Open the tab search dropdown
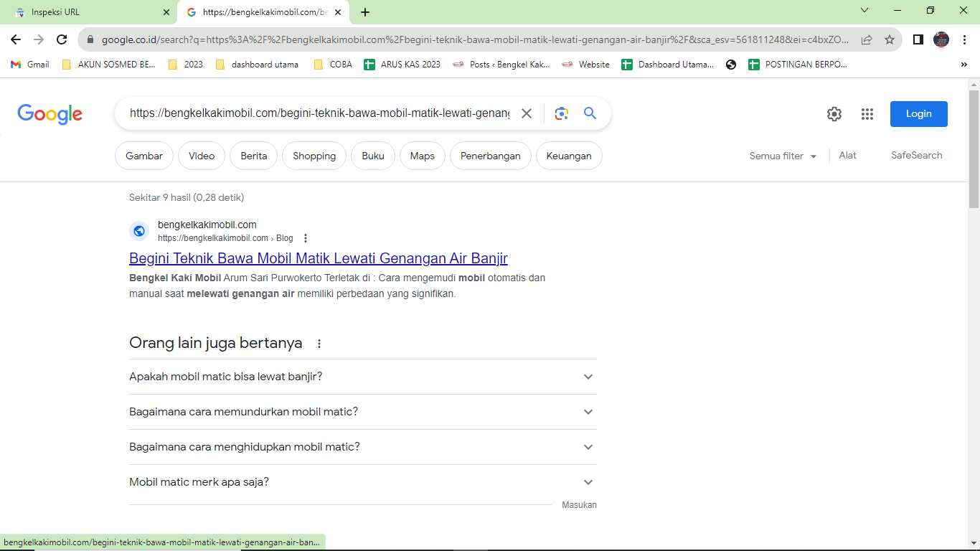 pos(864,11)
